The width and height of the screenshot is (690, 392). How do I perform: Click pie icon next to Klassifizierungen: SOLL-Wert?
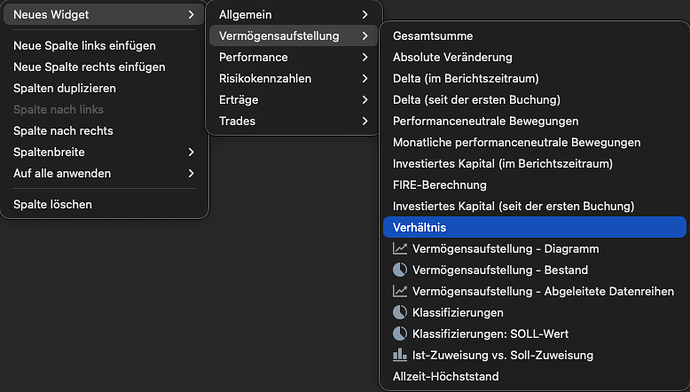(400, 333)
